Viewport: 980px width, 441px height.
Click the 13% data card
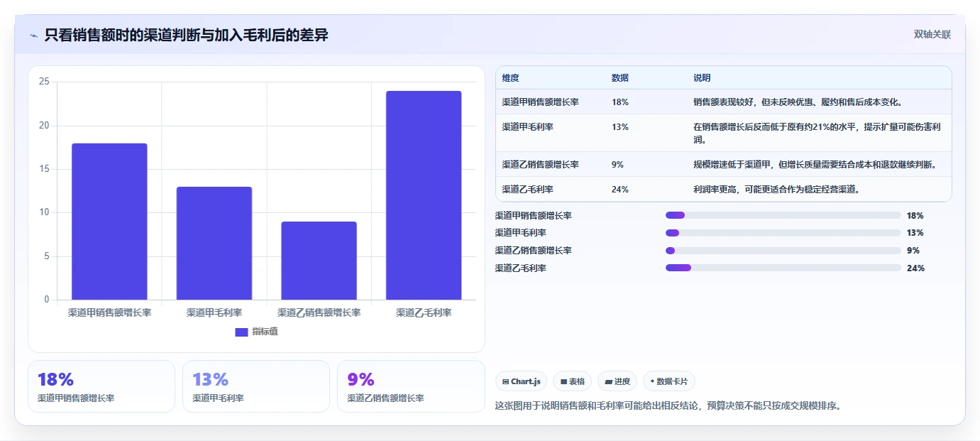(x=256, y=386)
